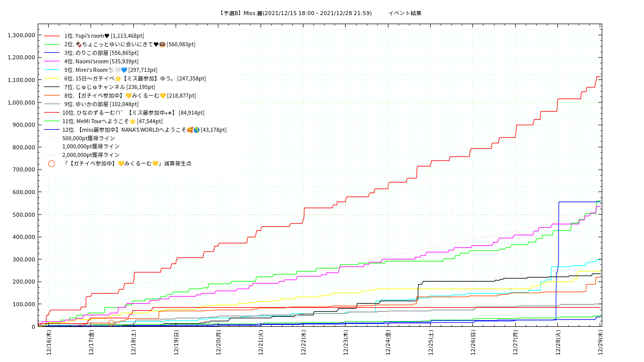Click x-axis date label 12/19(日)

176,343
